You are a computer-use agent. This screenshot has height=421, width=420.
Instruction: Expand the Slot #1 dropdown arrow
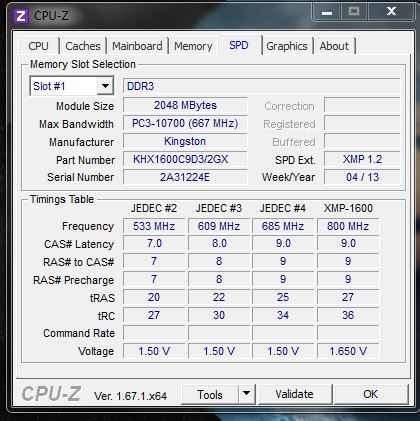pos(105,86)
